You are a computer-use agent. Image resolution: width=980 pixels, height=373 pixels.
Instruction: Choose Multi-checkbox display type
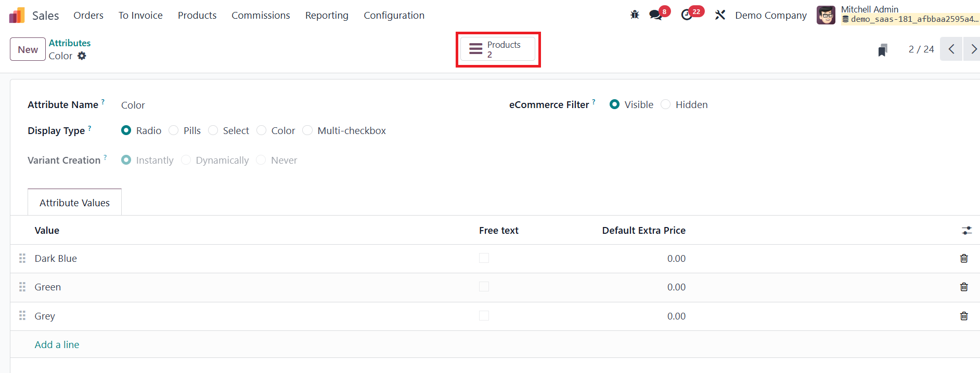tap(308, 130)
